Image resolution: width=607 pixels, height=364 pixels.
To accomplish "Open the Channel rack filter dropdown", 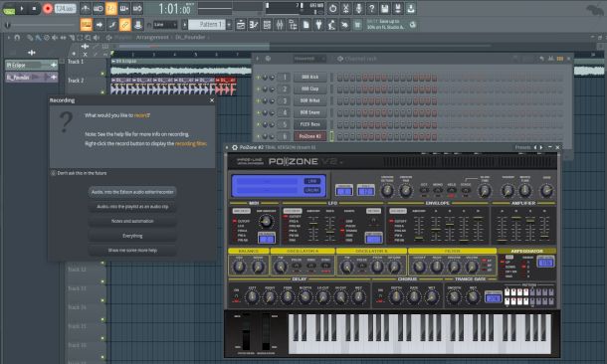I will pyautogui.click(x=308, y=59).
